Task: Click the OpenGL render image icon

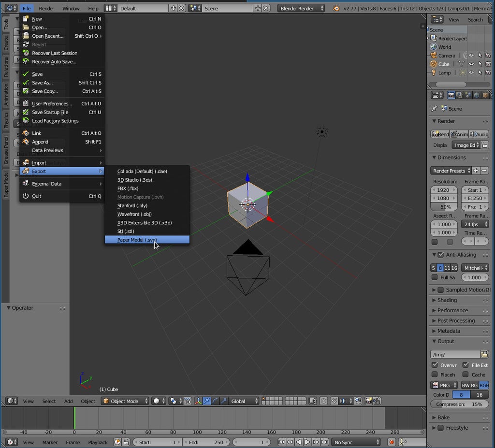Action: (x=368, y=401)
